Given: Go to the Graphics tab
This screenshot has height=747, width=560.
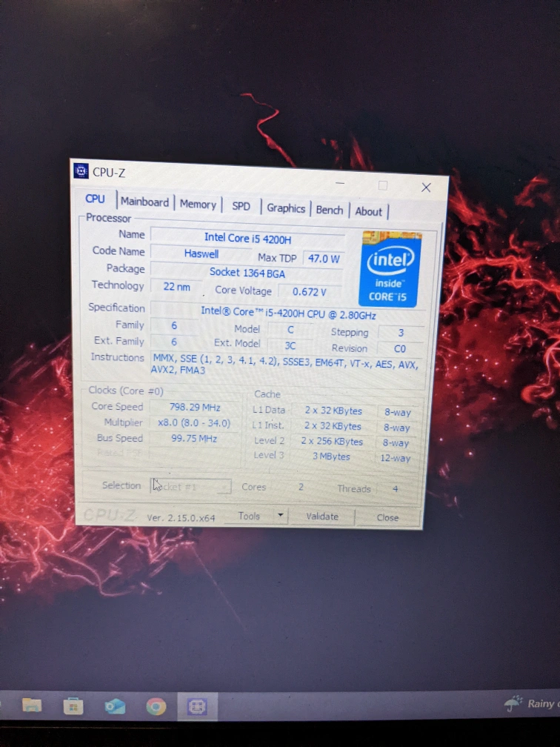Looking at the screenshot, I should pos(286,208).
